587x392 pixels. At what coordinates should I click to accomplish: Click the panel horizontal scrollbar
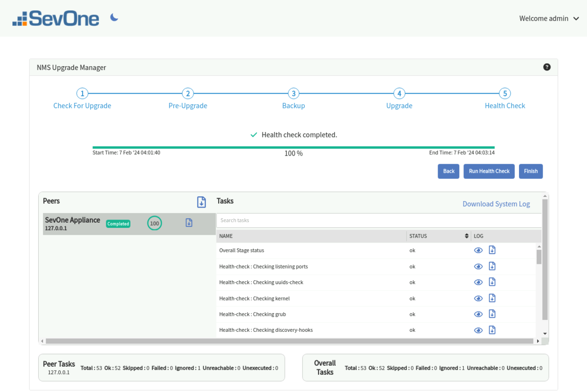(x=289, y=341)
